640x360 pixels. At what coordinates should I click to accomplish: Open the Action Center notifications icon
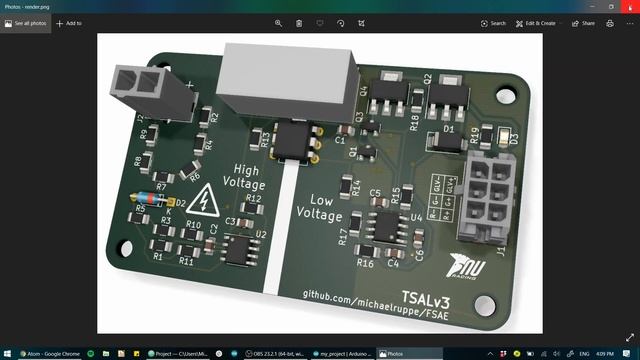click(627, 353)
